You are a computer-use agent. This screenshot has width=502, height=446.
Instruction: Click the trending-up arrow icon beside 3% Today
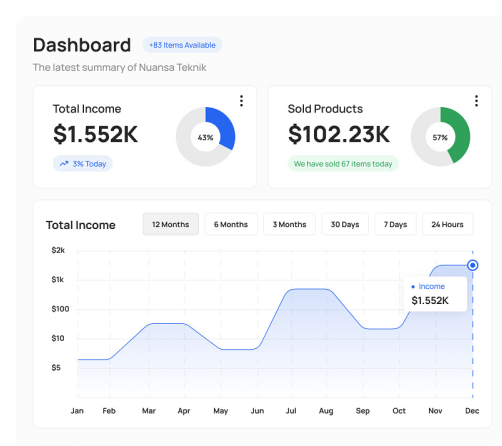[64, 164]
